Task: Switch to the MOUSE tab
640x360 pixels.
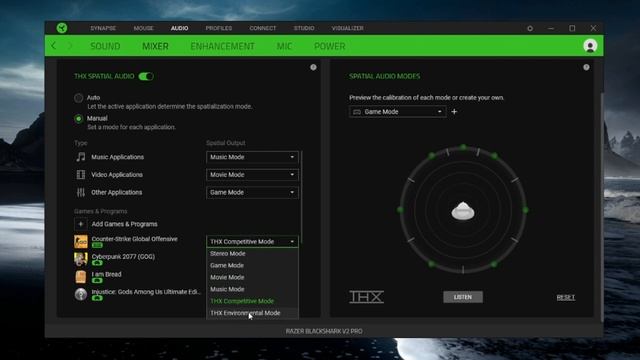Action: point(144,28)
